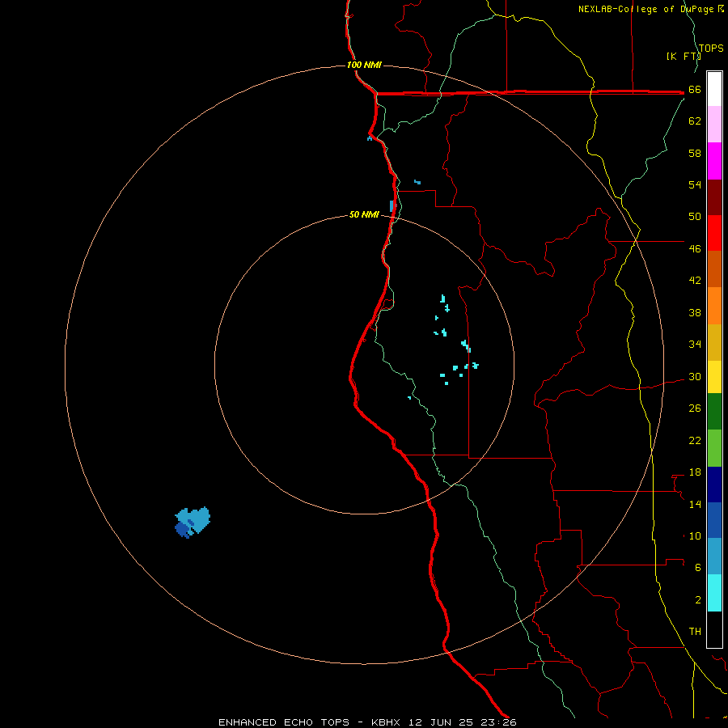This screenshot has height=728, width=728.
Task: Select the mustard gold legend swatch
Action: [x=714, y=342]
